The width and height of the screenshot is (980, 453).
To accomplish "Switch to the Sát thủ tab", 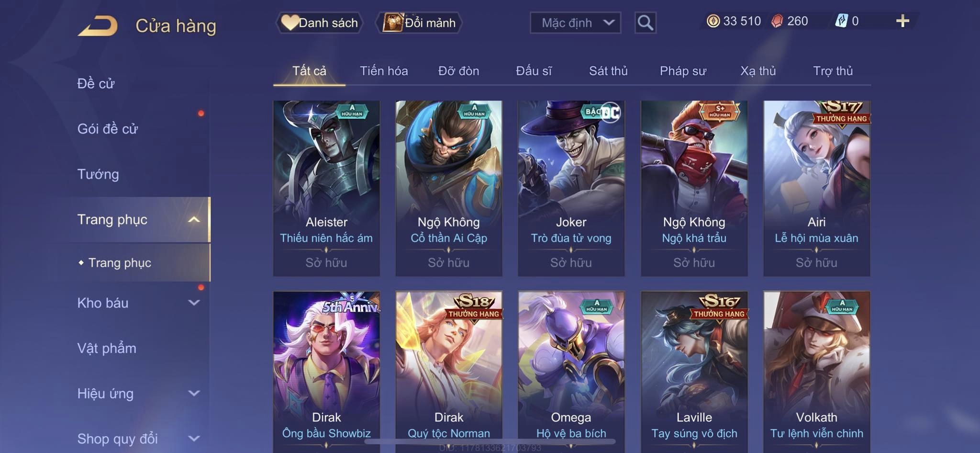I will click(x=608, y=71).
